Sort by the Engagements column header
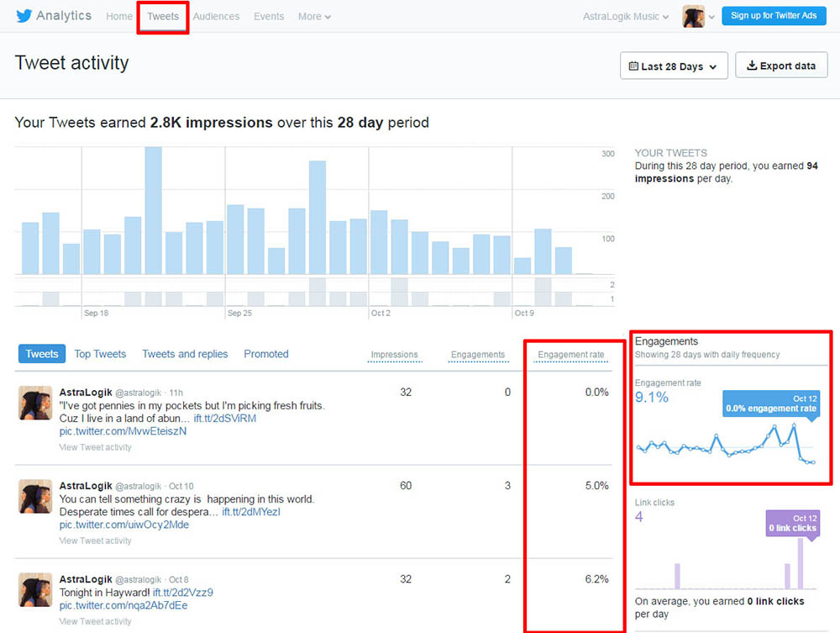This screenshot has width=840, height=633. (x=478, y=355)
